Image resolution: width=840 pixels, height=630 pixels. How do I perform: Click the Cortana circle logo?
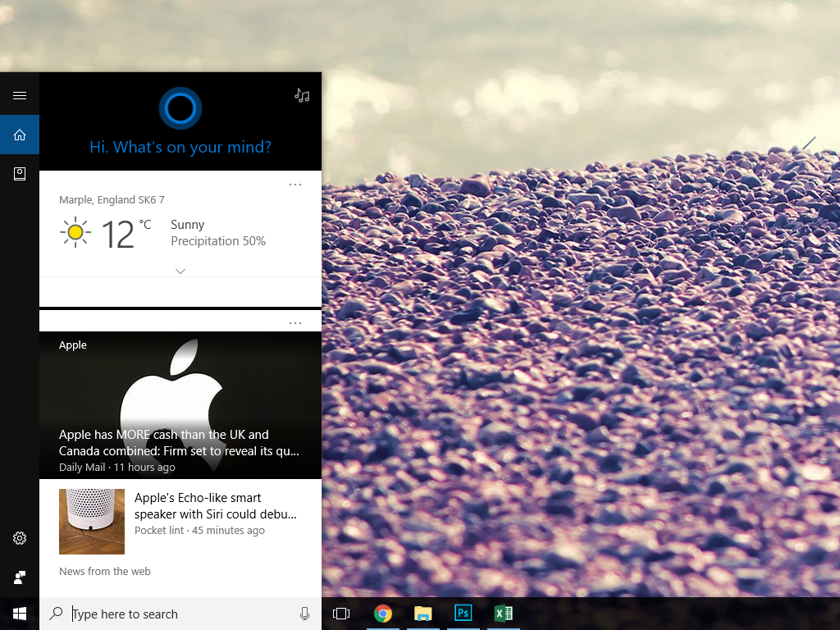[x=180, y=108]
